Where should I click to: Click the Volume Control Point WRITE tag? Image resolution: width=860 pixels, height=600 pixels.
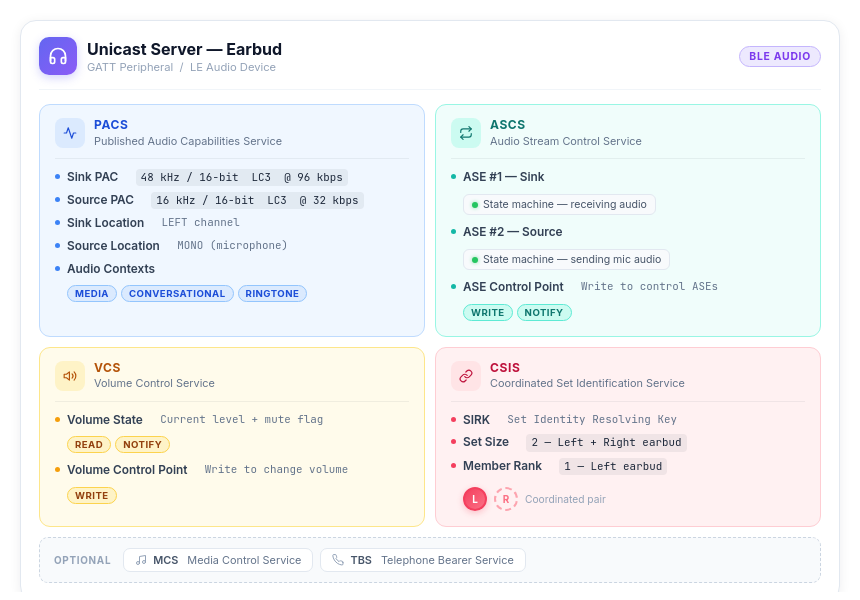point(92,496)
